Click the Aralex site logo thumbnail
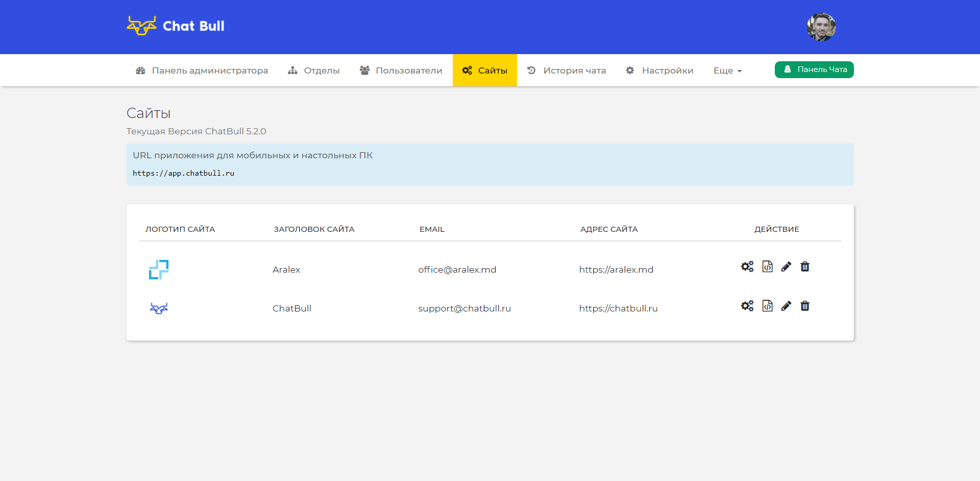The height and width of the screenshot is (481, 980). point(159,270)
